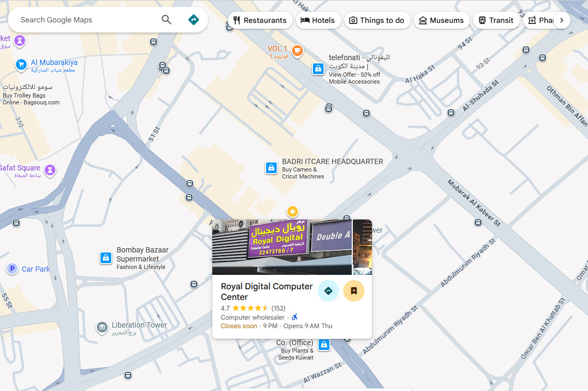Show Things to do nearby
Image resolution: width=588 pixels, height=391 pixels.
click(377, 20)
